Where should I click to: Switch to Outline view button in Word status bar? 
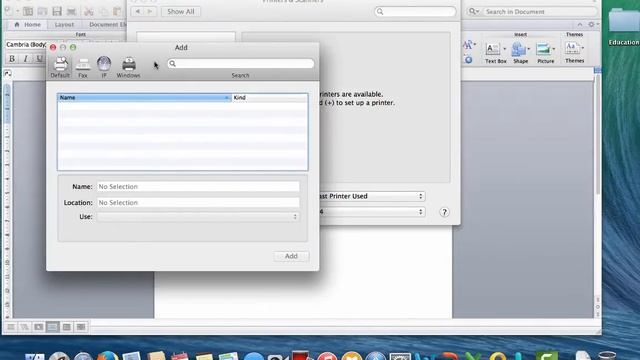(x=24, y=327)
